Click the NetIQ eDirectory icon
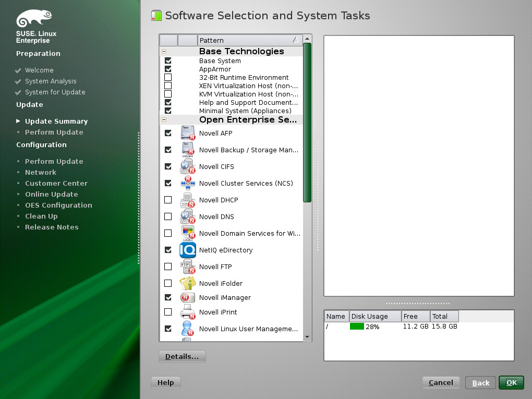The width and height of the screenshot is (532, 399). [188, 250]
